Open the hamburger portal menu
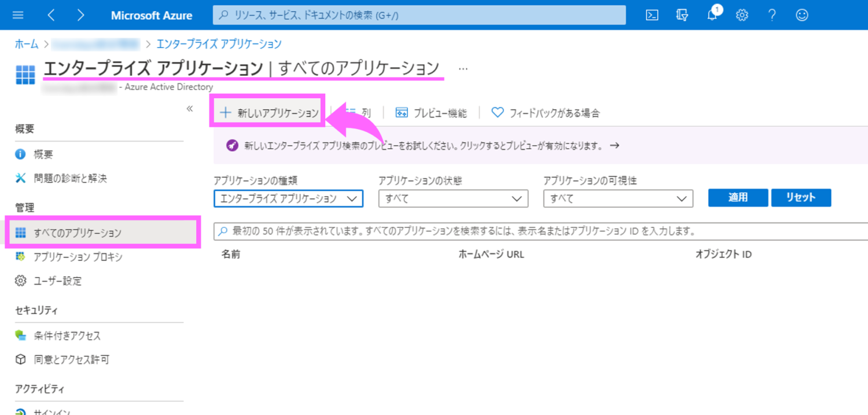The width and height of the screenshot is (868, 415). 18,16
